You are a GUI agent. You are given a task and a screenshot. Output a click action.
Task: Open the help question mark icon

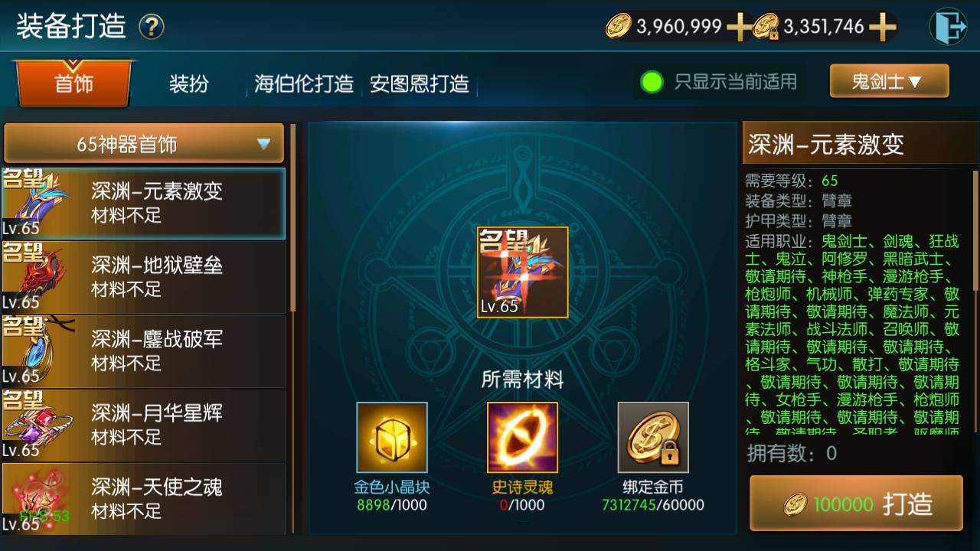[x=152, y=28]
